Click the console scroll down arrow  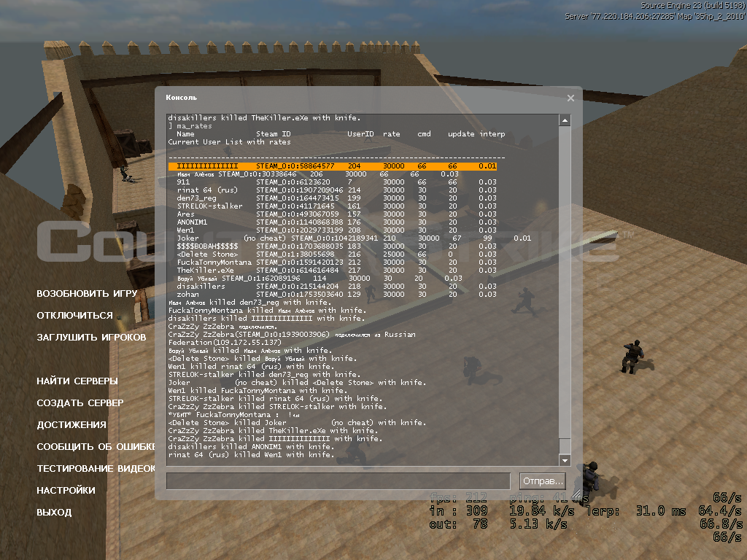(x=565, y=460)
